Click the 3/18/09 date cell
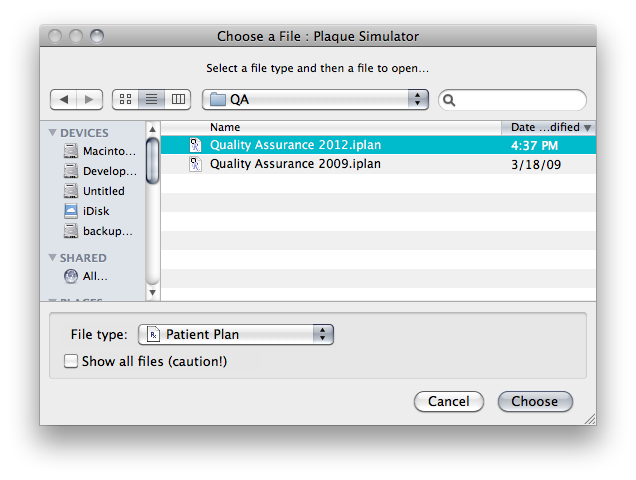 click(536, 164)
